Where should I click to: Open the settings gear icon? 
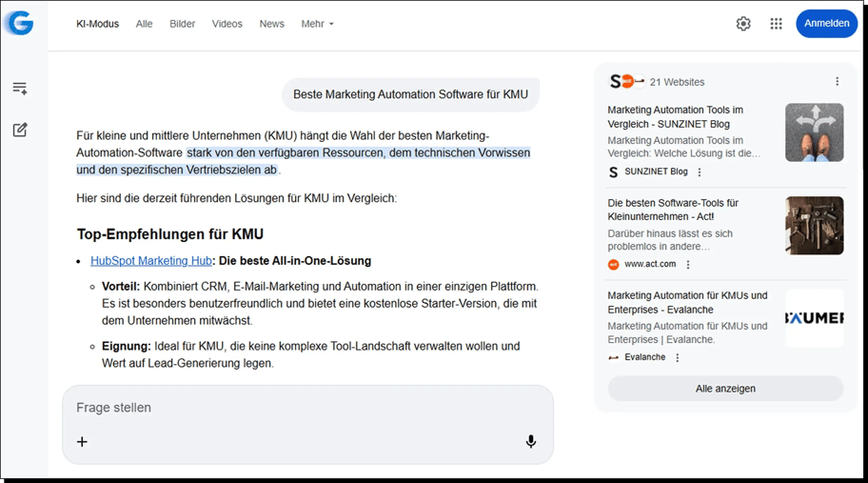pos(743,23)
